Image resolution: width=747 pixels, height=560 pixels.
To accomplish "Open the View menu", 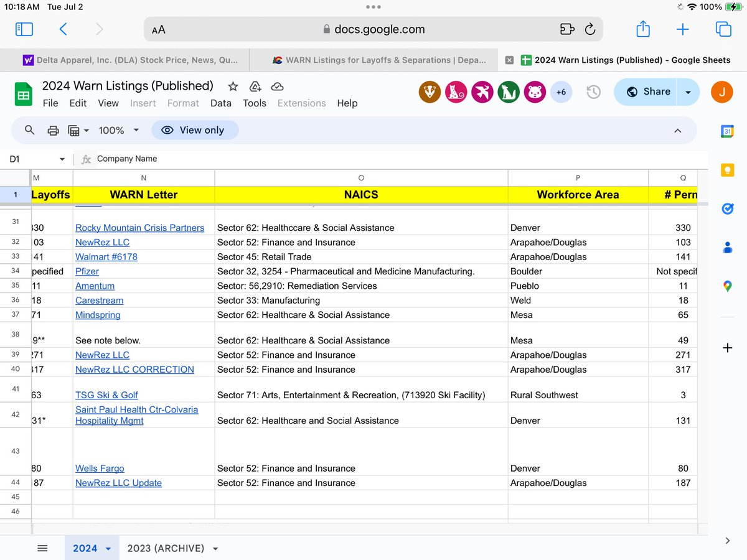I will (108, 103).
